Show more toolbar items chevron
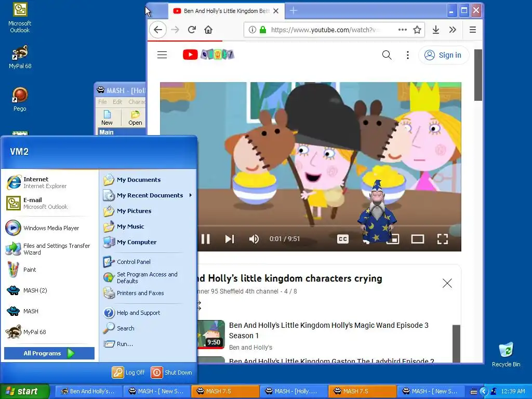Screen dimensions: 532x399 pyautogui.click(x=453, y=30)
